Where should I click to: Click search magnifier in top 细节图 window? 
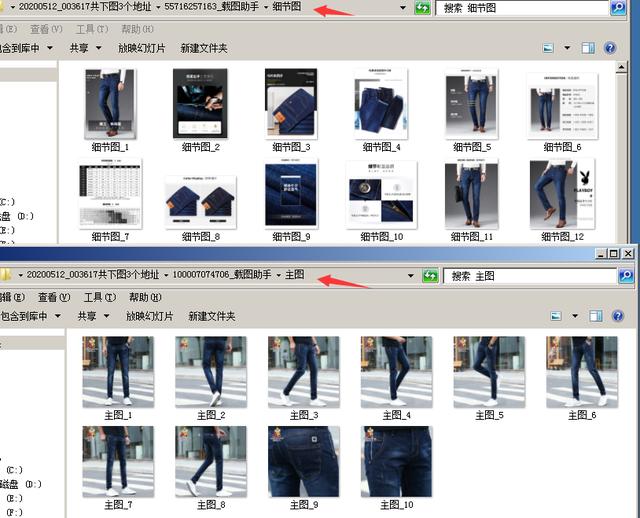(618, 7)
